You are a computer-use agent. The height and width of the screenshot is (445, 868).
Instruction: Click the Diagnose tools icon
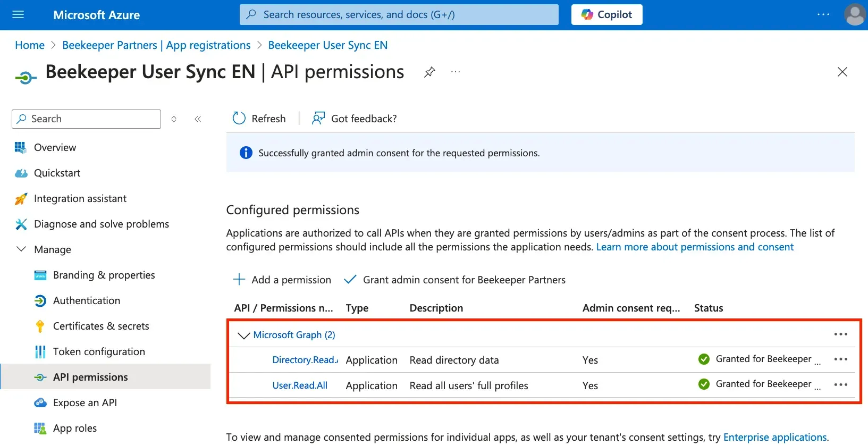(21, 224)
